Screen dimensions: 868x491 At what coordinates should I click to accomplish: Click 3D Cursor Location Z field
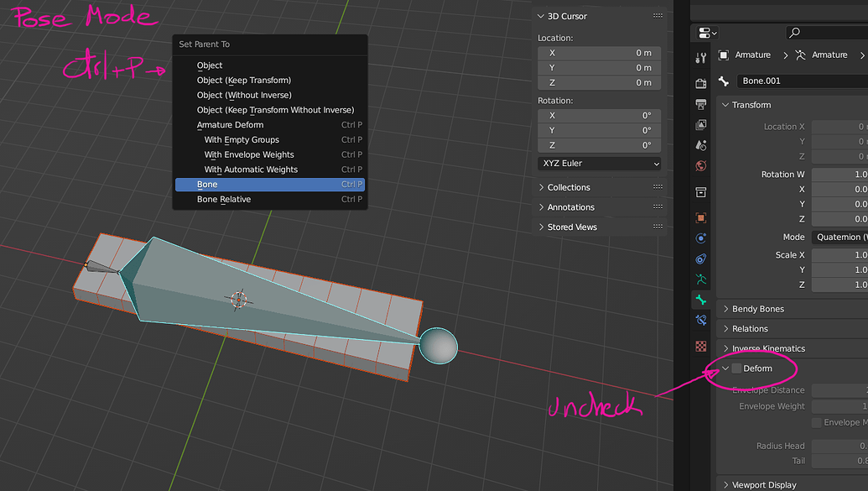tap(600, 82)
